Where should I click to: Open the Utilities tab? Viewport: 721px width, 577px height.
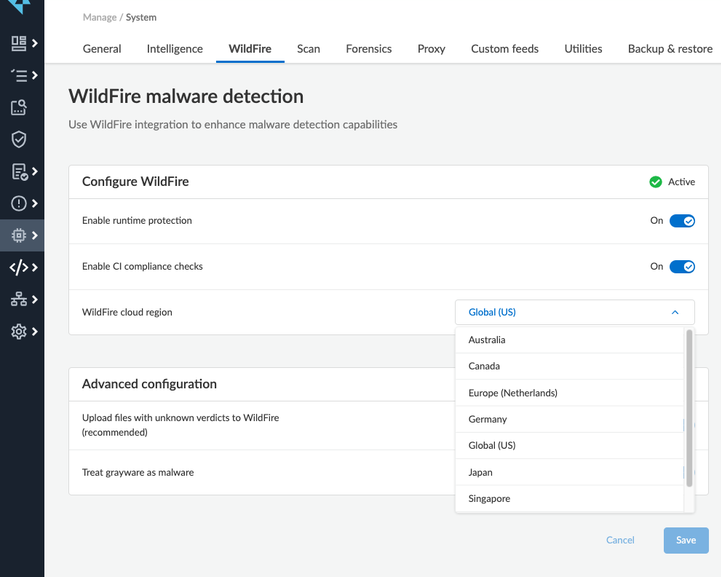click(x=583, y=49)
